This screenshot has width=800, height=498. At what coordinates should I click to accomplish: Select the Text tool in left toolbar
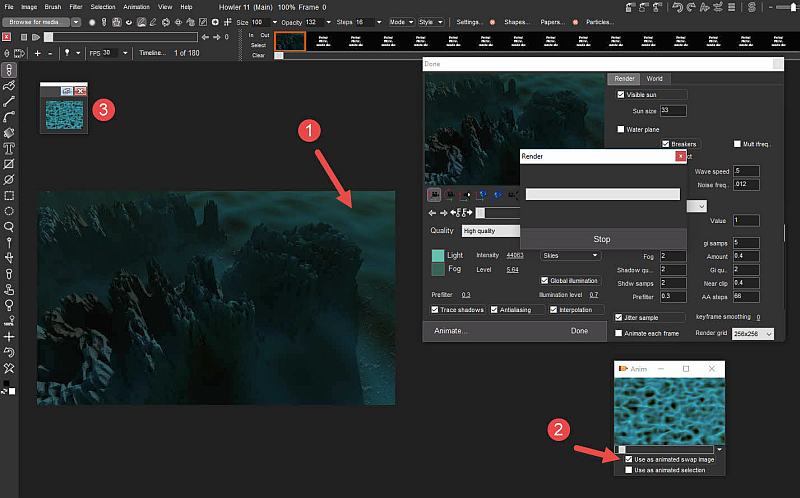[x=9, y=147]
